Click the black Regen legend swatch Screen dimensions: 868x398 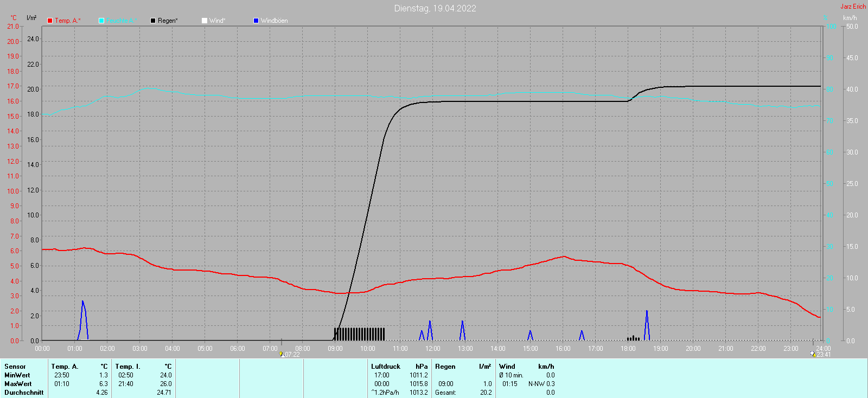coord(153,21)
